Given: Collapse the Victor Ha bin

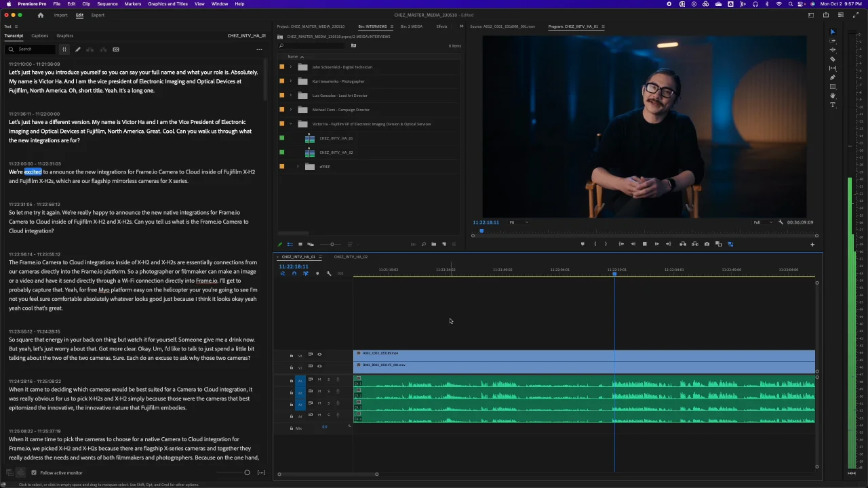Looking at the screenshot, I should click(x=291, y=124).
